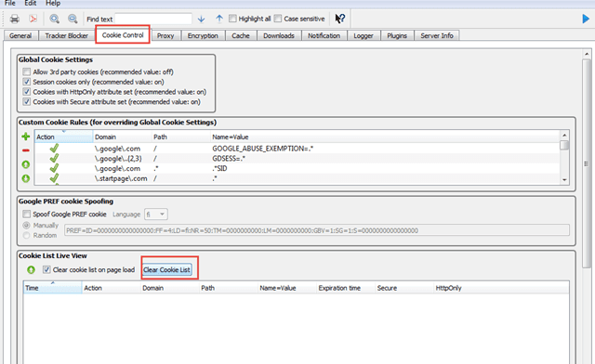Sort custom rules by Domain column
595x364 pixels.
point(122,136)
